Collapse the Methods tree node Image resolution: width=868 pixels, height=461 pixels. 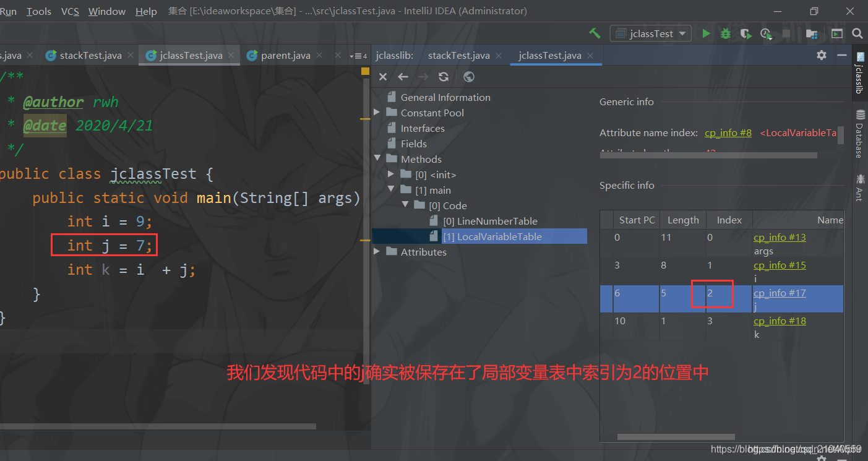tap(378, 158)
